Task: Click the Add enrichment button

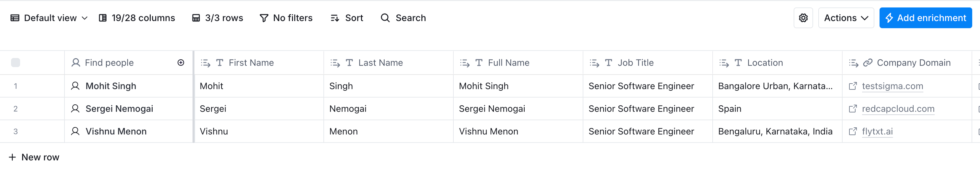Action: pyautogui.click(x=925, y=18)
